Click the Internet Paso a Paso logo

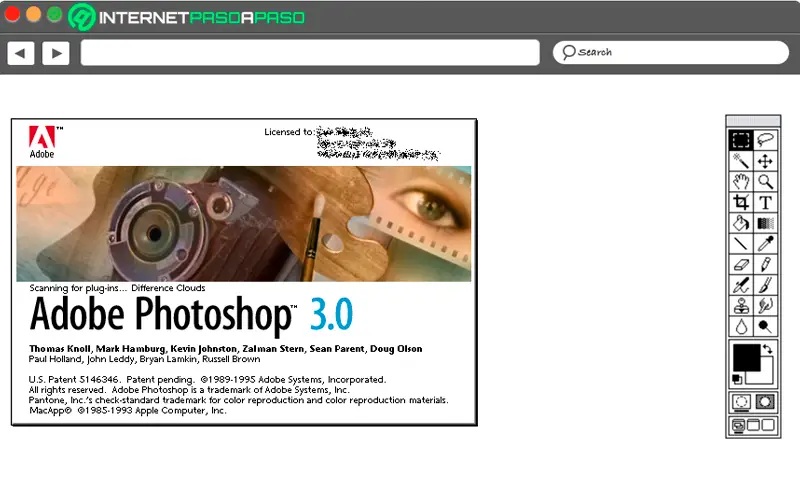pos(187,17)
